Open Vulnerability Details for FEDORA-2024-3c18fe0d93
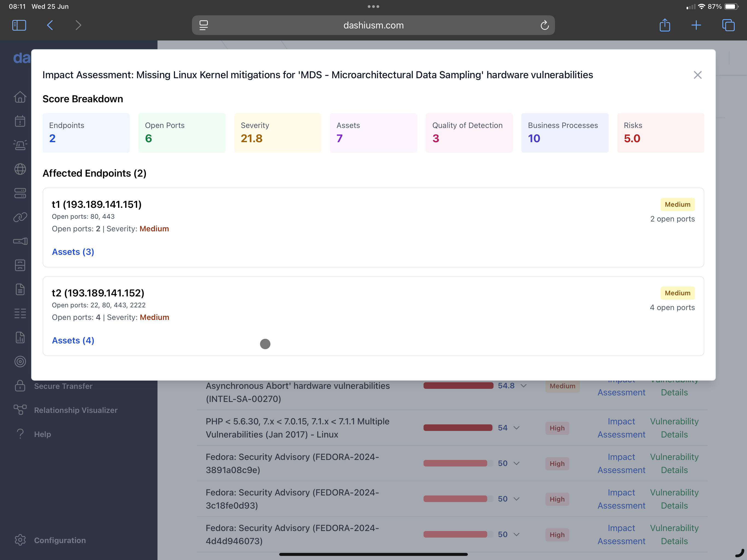 pyautogui.click(x=674, y=498)
